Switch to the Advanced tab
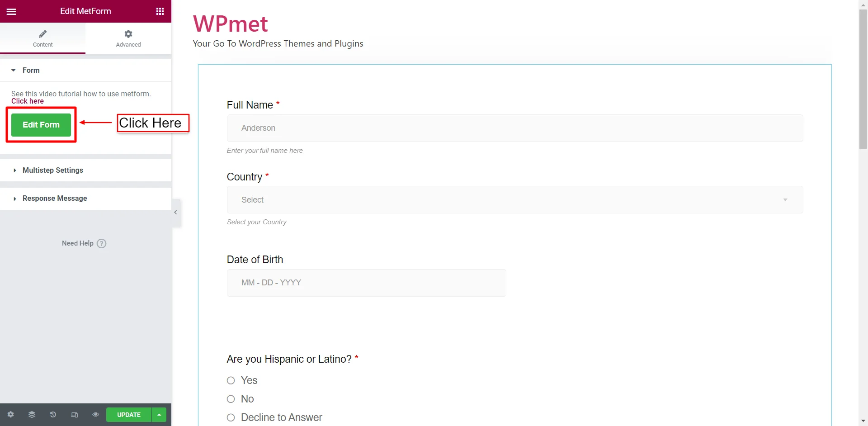 coord(128,38)
